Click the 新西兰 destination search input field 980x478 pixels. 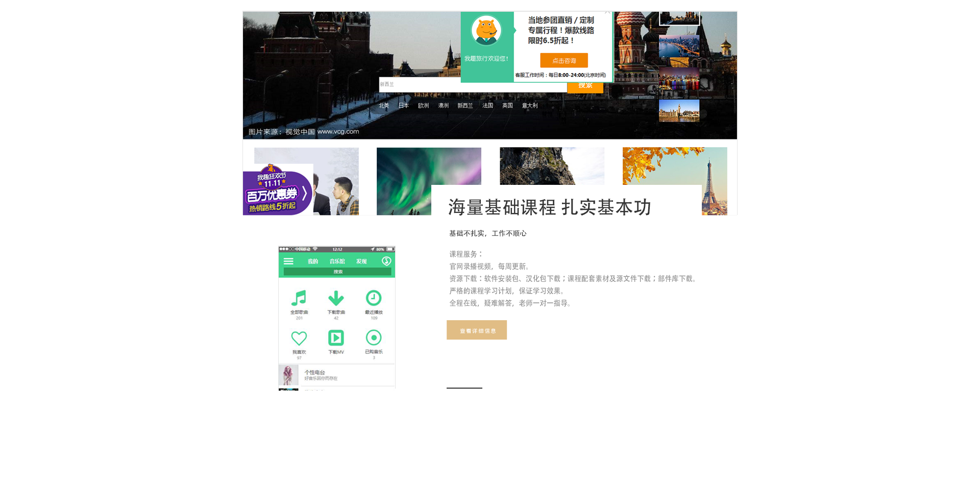tap(419, 85)
